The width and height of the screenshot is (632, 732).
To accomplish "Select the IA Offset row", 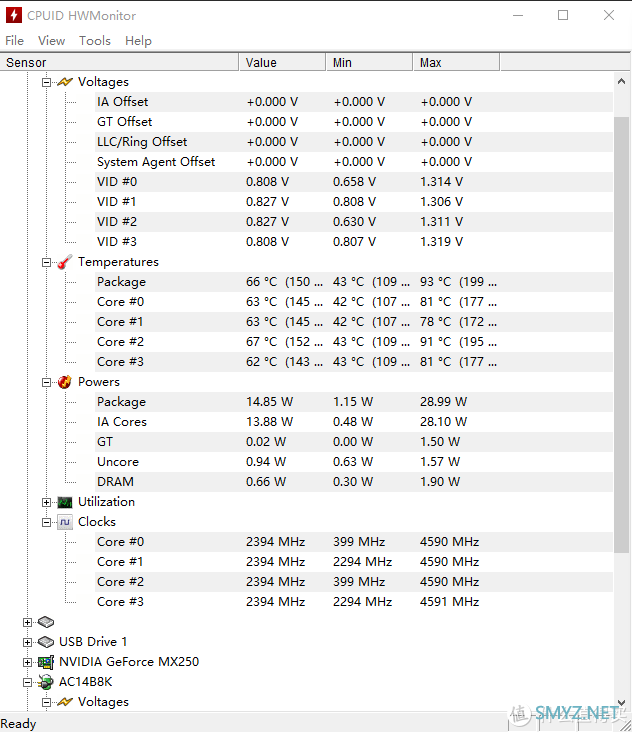I will click(x=354, y=102).
